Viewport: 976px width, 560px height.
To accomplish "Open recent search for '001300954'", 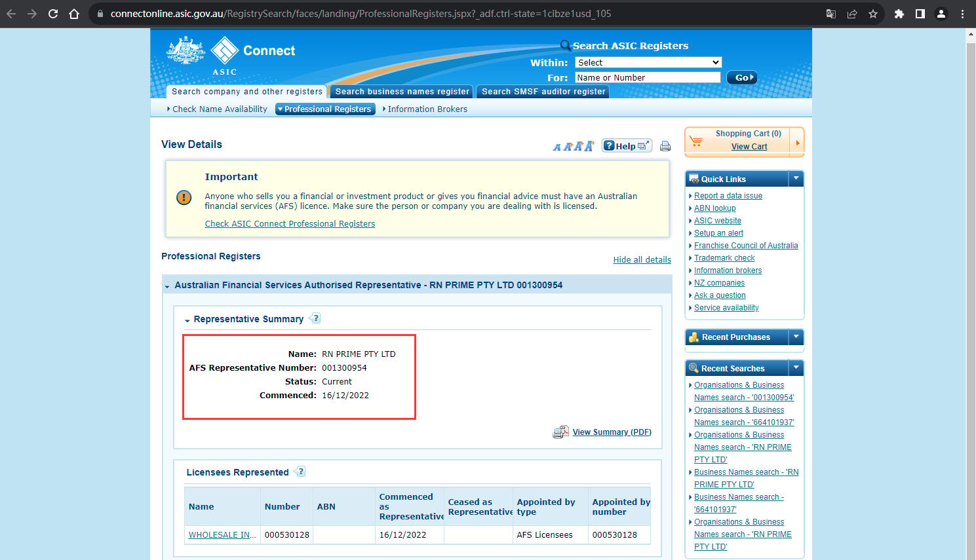I will pyautogui.click(x=744, y=392).
